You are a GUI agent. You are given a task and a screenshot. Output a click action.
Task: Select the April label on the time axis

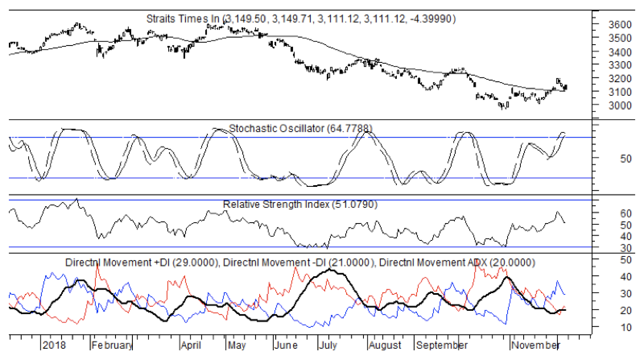coord(191,345)
